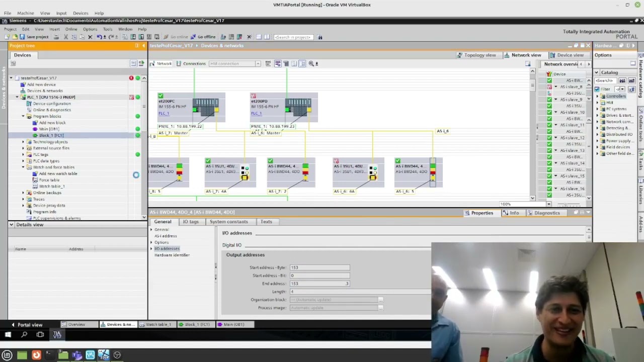Expand the External source files folder
The image size is (644, 362).
[23, 148]
